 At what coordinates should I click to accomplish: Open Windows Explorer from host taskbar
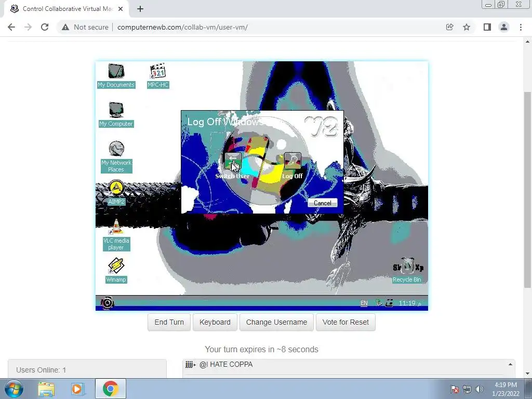(46, 389)
